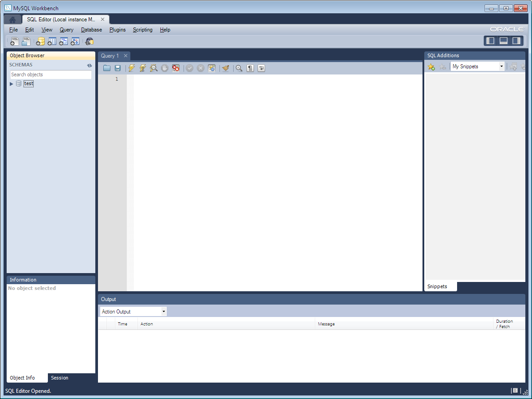The height and width of the screenshot is (399, 532).
Task: Click the status bar output icon
Action: pyautogui.click(x=515, y=391)
